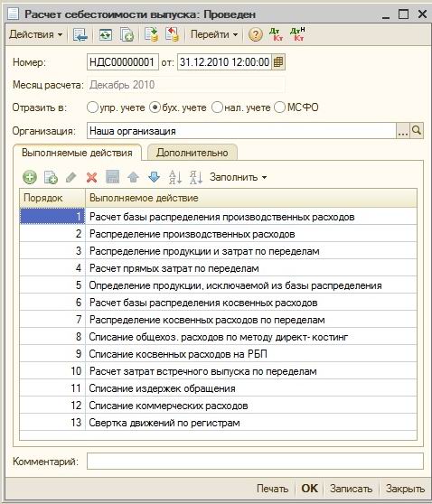Select the упр. учете radio button

[x=92, y=107]
